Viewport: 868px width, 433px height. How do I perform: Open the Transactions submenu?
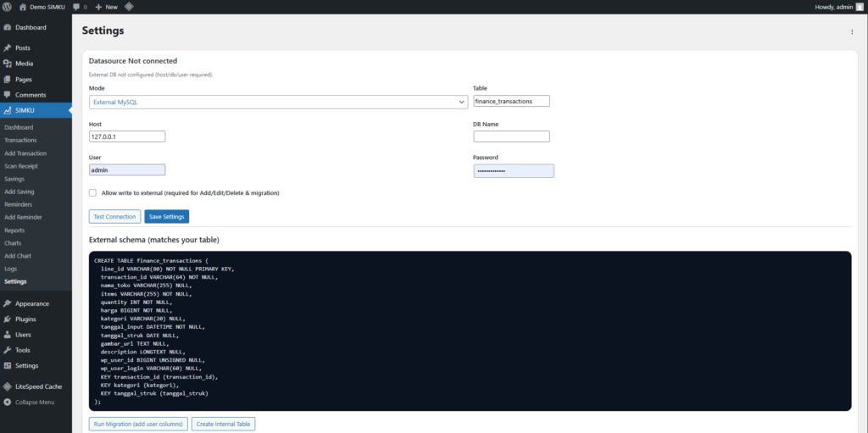click(20, 140)
